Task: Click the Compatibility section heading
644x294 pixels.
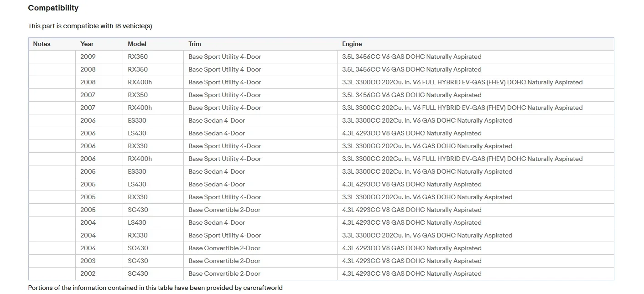Action: [x=53, y=8]
